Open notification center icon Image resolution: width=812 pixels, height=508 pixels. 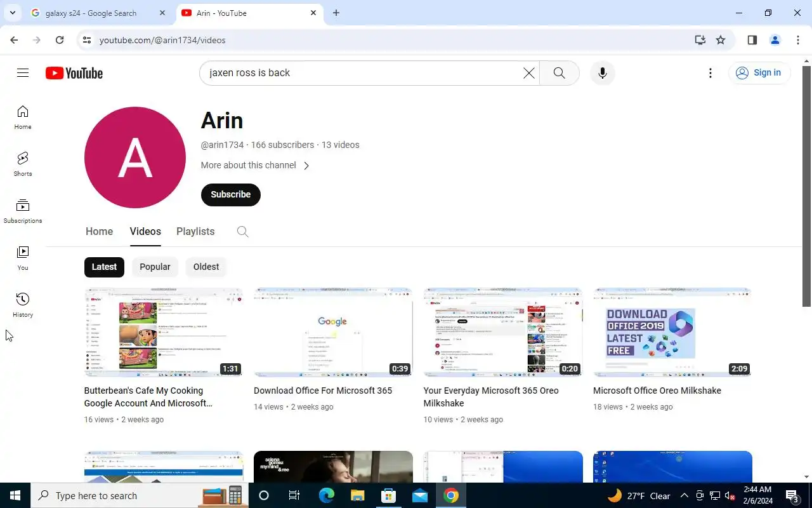tap(792, 496)
